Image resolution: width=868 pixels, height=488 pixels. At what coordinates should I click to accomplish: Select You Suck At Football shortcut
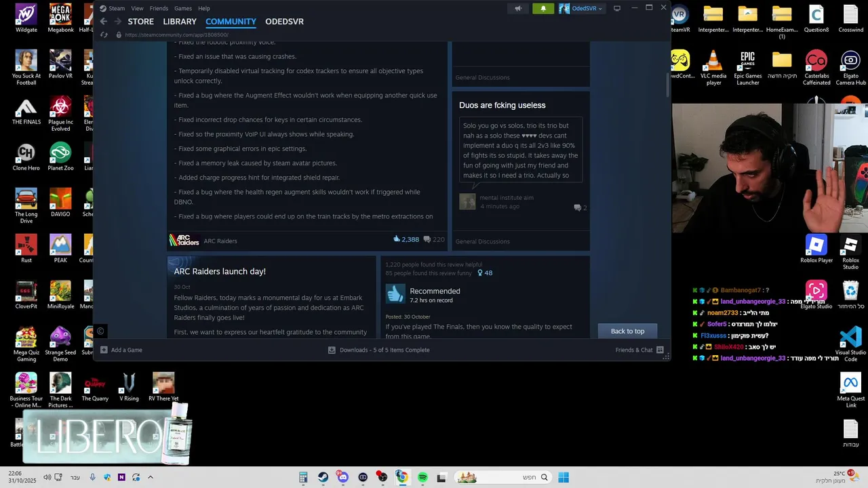click(26, 67)
